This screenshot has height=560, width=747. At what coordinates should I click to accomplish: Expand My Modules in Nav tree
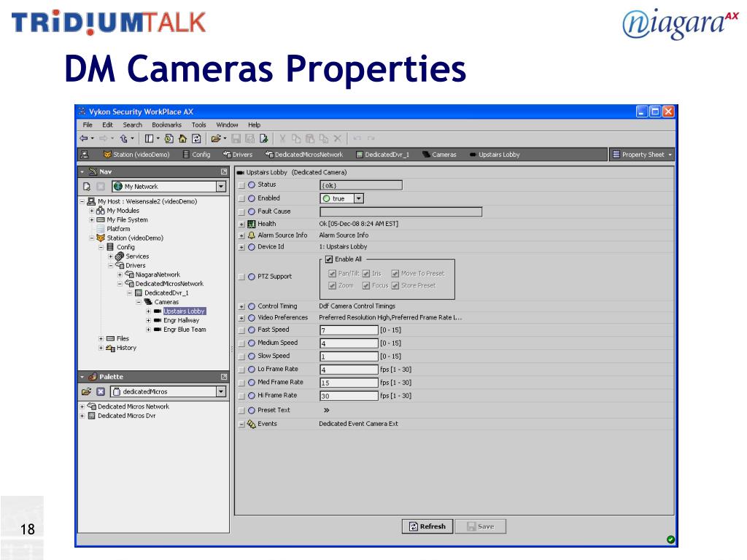point(91,211)
